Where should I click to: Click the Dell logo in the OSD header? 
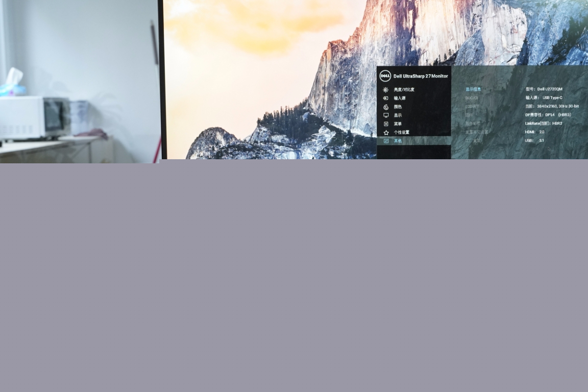pos(385,76)
